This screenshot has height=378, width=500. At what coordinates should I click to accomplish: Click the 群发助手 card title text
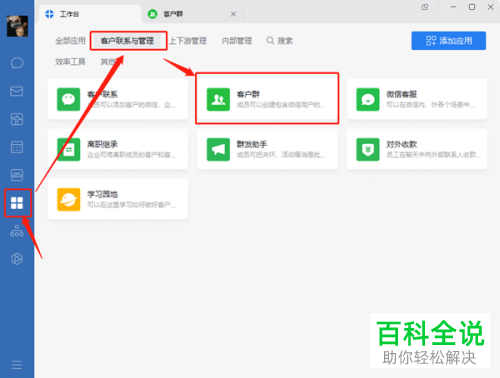[x=252, y=144]
